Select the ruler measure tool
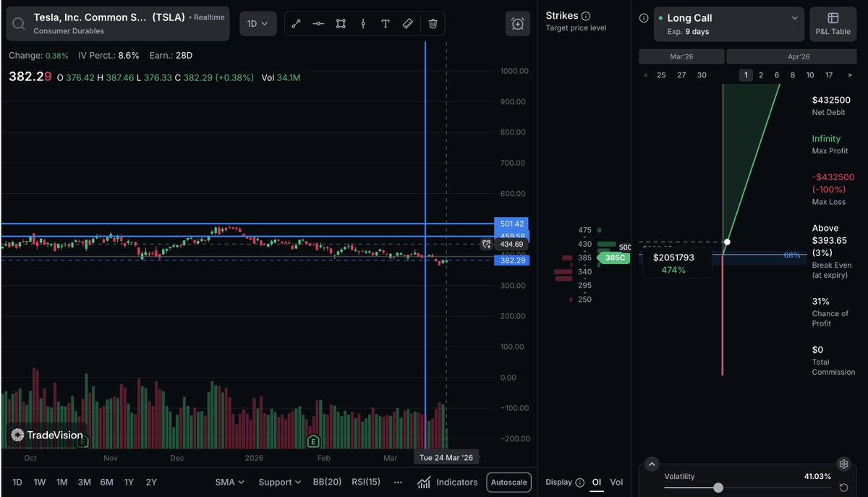868x497 pixels. [408, 23]
